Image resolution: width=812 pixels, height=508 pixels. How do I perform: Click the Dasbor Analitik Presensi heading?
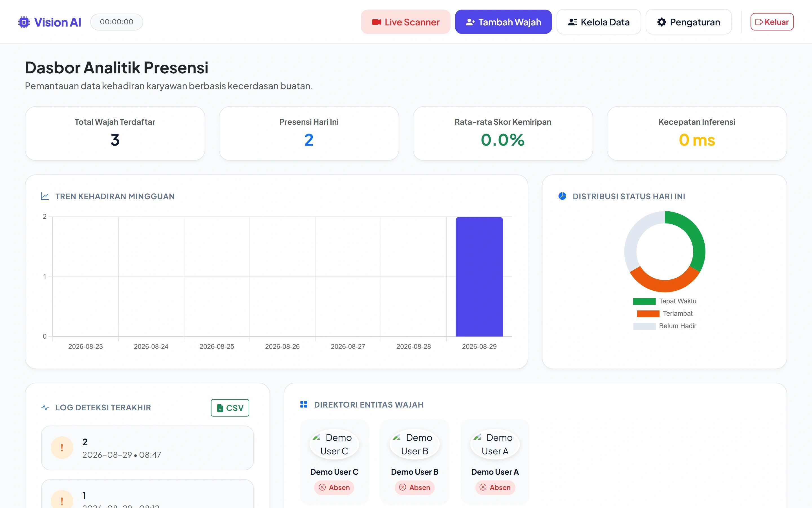click(116, 67)
